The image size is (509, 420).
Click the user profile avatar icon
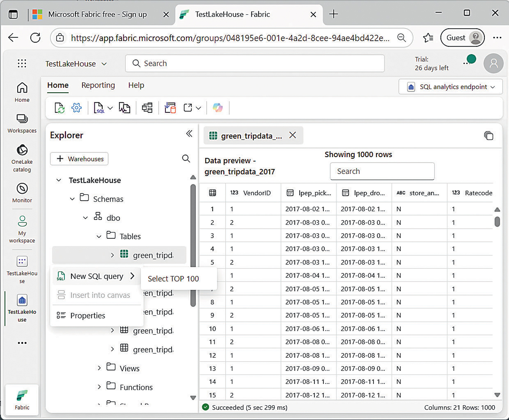(493, 63)
